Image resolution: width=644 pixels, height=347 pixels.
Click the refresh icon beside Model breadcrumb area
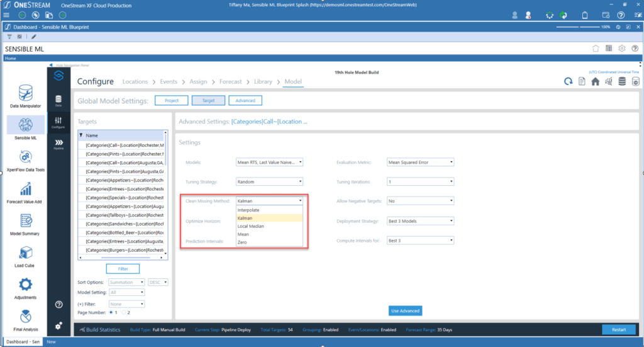[x=568, y=81]
